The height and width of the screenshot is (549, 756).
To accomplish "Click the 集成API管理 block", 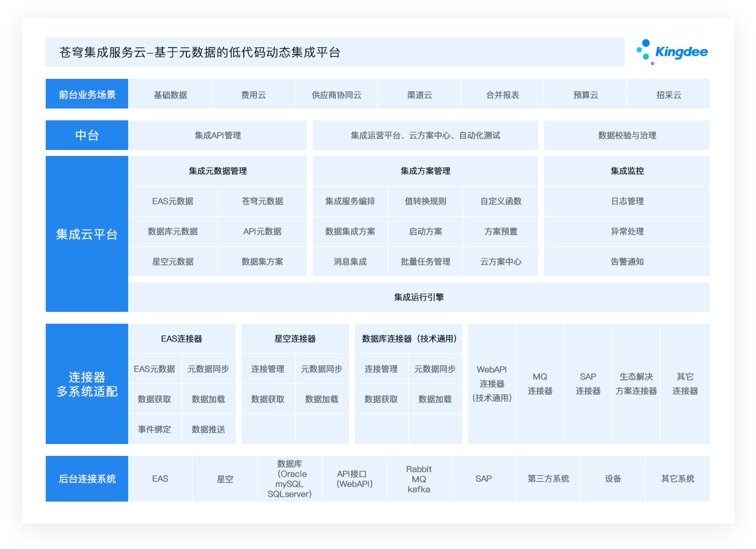I will [218, 135].
